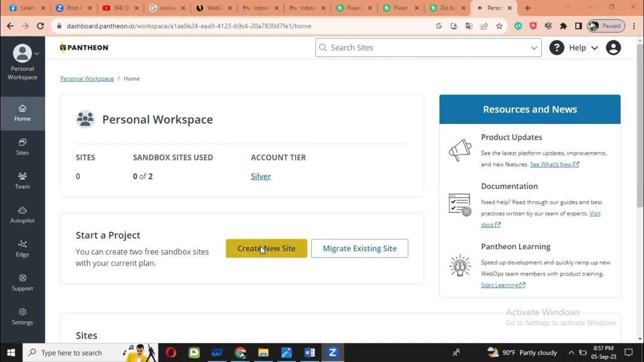Bookmark this page with the star icon
The width and height of the screenshot is (644, 362).
(499, 26)
